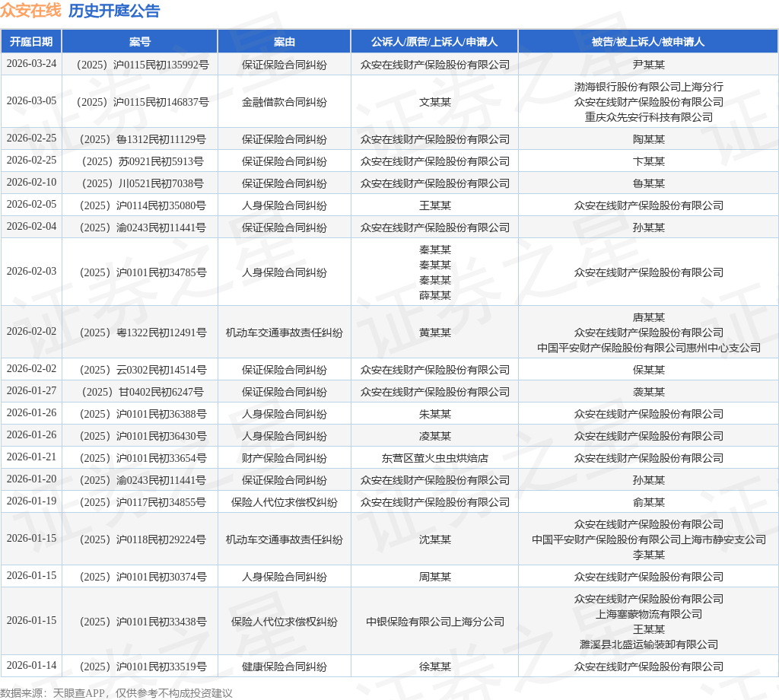Select the 开庭日期 column header
The width and height of the screenshot is (779, 700).
click(31, 42)
